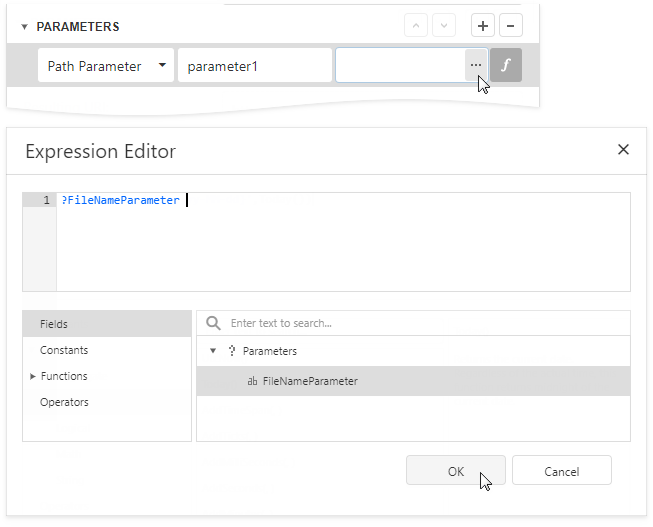
Task: Click the remove parameter minus button
Action: (509, 27)
